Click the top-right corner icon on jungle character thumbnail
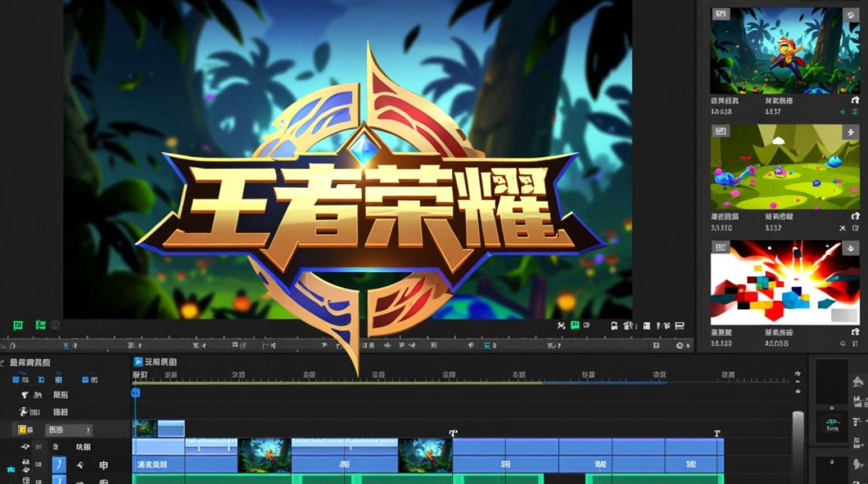Image resolution: width=868 pixels, height=484 pixels. coord(851,14)
